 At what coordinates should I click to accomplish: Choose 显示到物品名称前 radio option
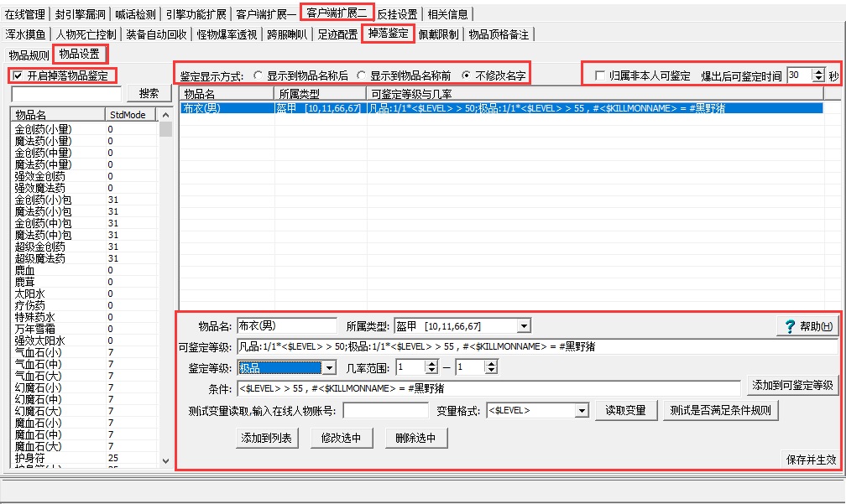coord(361,75)
